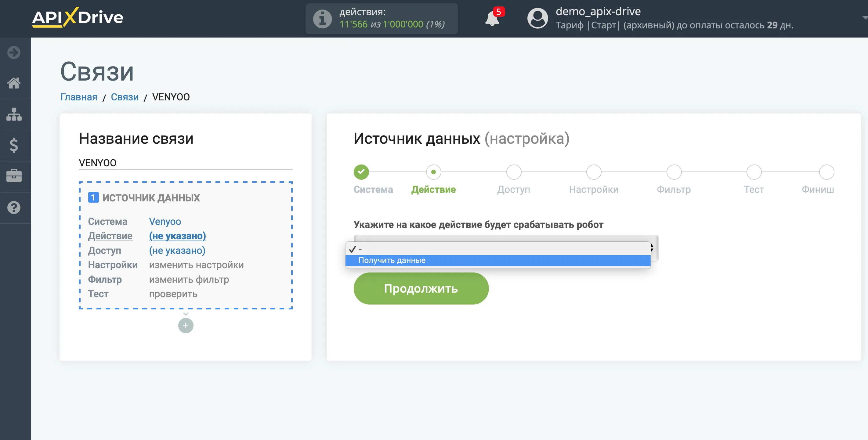Image resolution: width=868 pixels, height=440 pixels.
Task: Click the Финиш step label
Action: tap(818, 189)
